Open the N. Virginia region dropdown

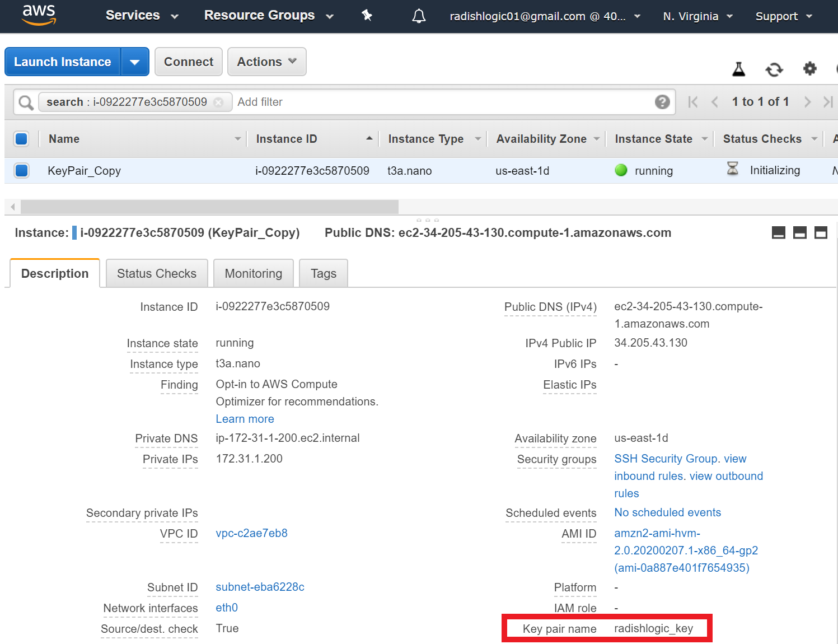(x=696, y=16)
